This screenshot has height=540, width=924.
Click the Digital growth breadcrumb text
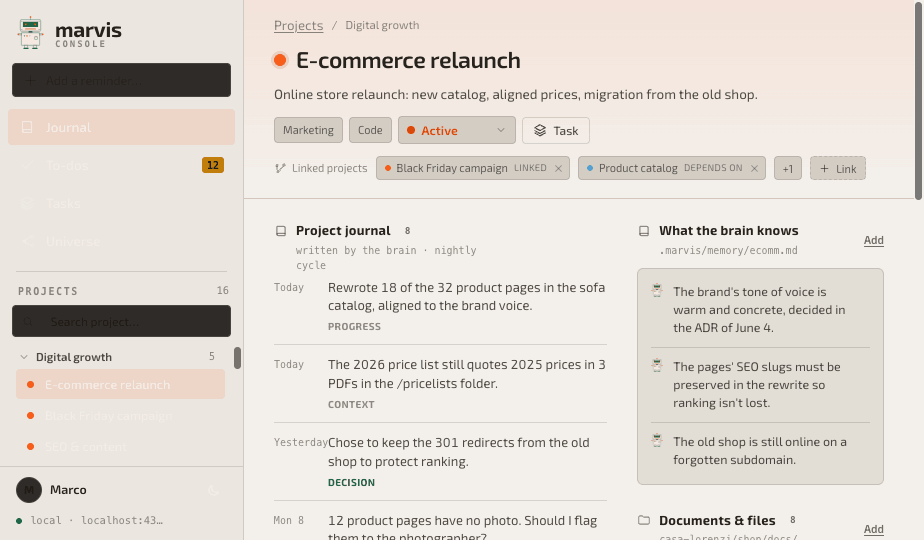click(382, 25)
